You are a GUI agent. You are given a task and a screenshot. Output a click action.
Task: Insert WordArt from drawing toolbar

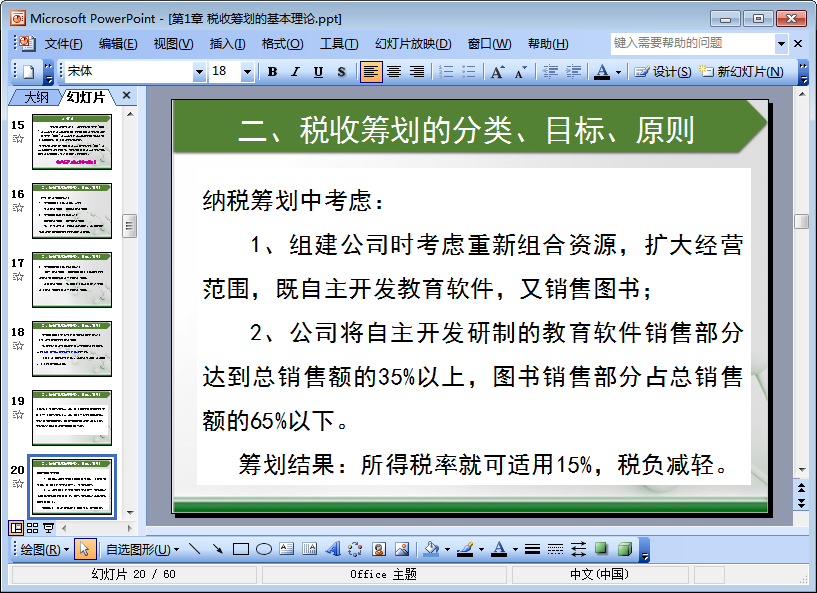pyautogui.click(x=333, y=549)
